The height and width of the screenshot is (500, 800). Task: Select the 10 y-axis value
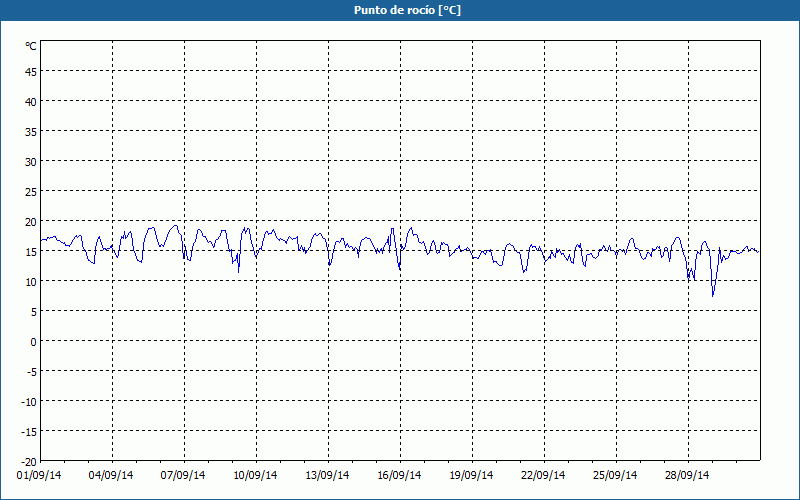[x=31, y=282]
